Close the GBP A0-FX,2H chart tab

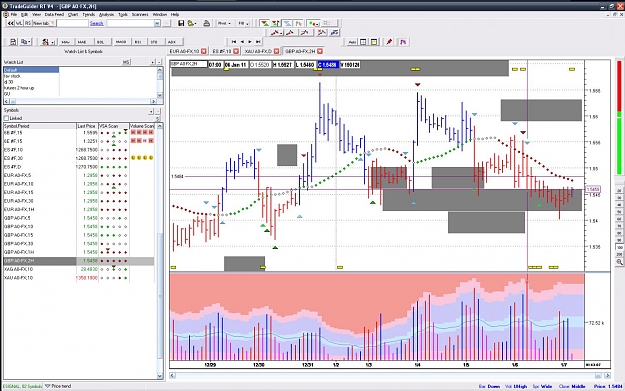point(320,51)
